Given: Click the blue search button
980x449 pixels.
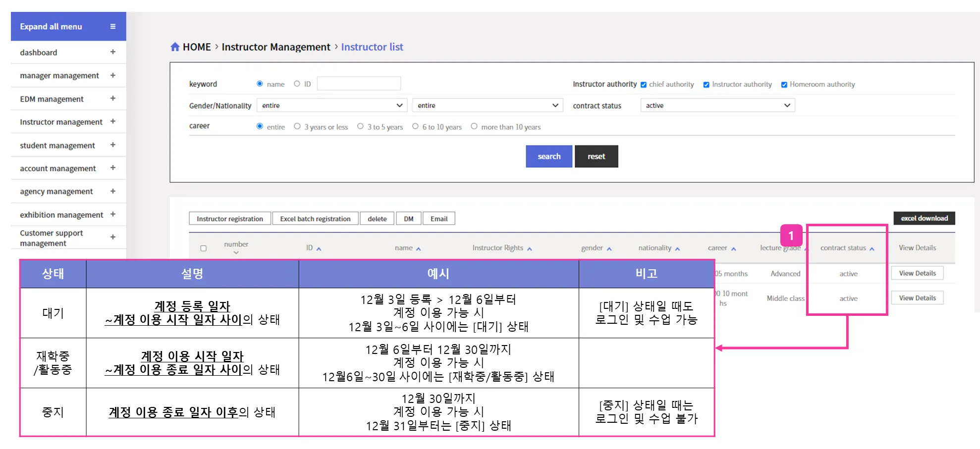Looking at the screenshot, I should [x=549, y=156].
